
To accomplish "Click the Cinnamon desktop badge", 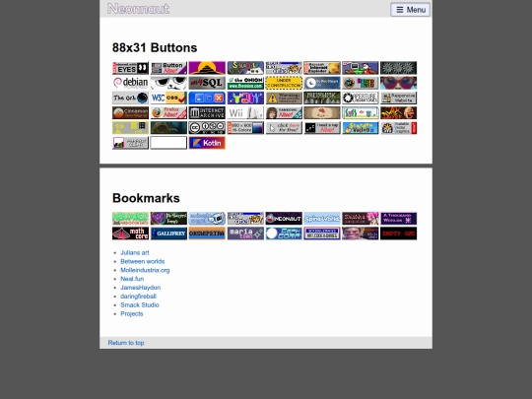I will pyautogui.click(x=130, y=113).
